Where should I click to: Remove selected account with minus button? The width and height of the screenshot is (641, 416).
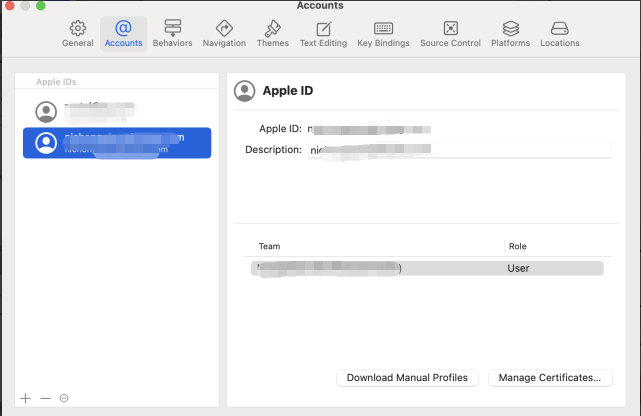[x=45, y=398]
